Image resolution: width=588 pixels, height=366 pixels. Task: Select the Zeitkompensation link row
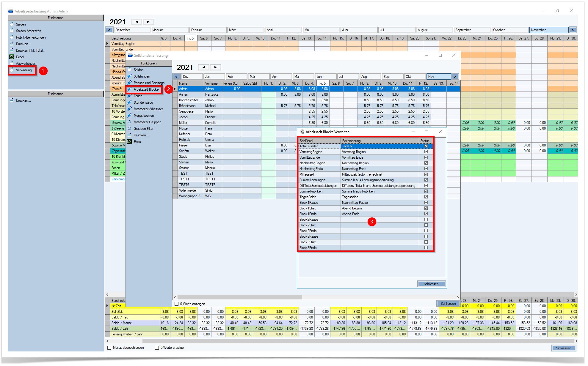coord(118,179)
